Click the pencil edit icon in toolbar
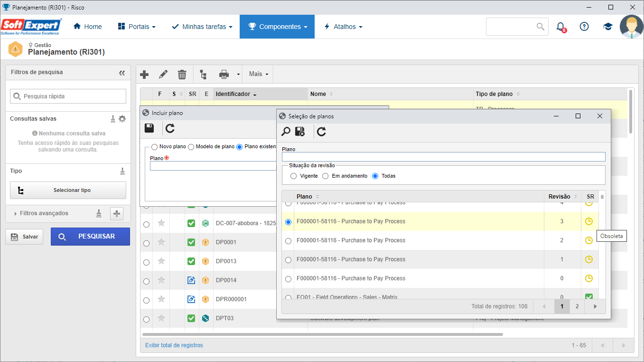This screenshot has height=362, width=644. (x=163, y=74)
